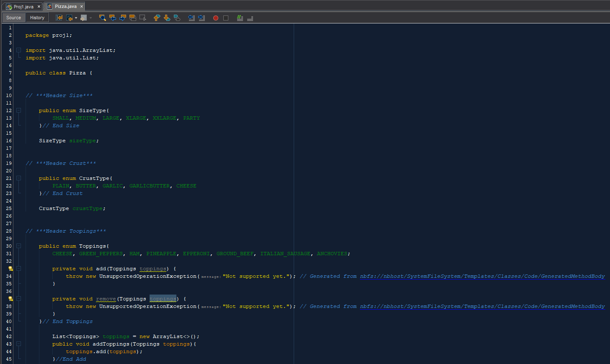Screen dimensions: 610x364
Task: Click enum value 'GREEN_PEPPERS'
Action: pos(101,254)
